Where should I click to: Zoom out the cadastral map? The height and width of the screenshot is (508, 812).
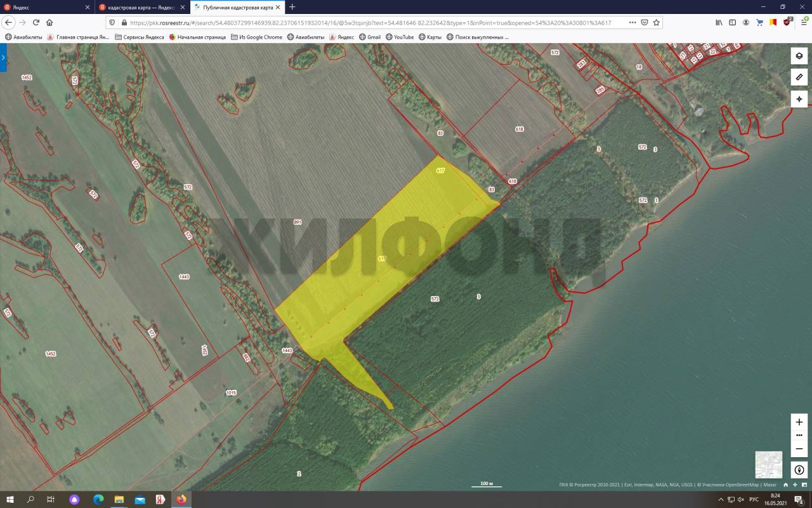point(799,448)
